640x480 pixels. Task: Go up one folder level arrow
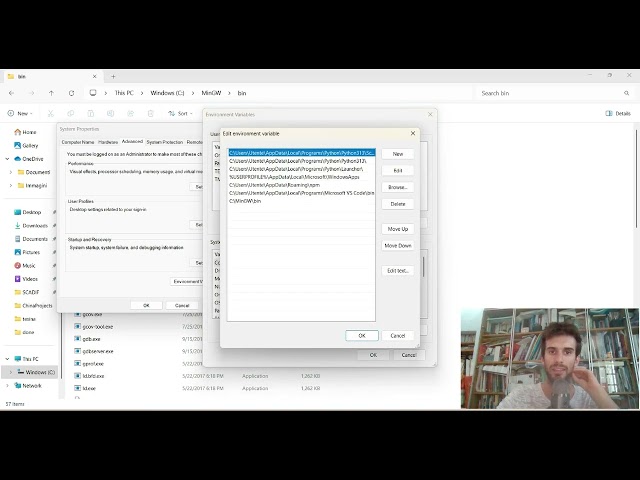51,93
